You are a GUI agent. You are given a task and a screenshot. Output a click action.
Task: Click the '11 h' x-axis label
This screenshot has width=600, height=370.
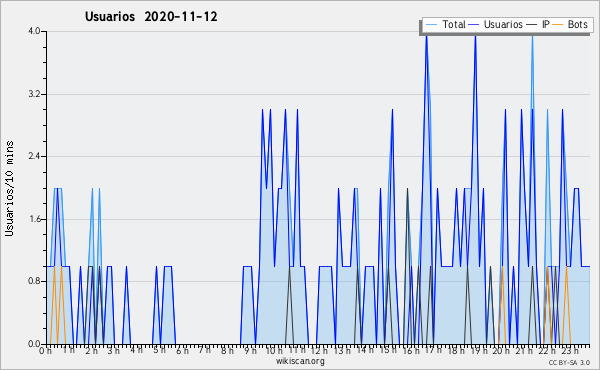[x=297, y=350]
